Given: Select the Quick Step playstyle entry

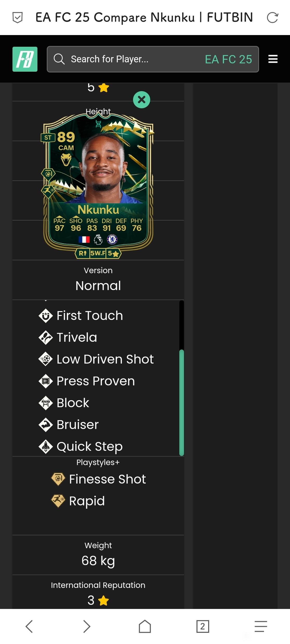Looking at the screenshot, I should tap(81, 447).
